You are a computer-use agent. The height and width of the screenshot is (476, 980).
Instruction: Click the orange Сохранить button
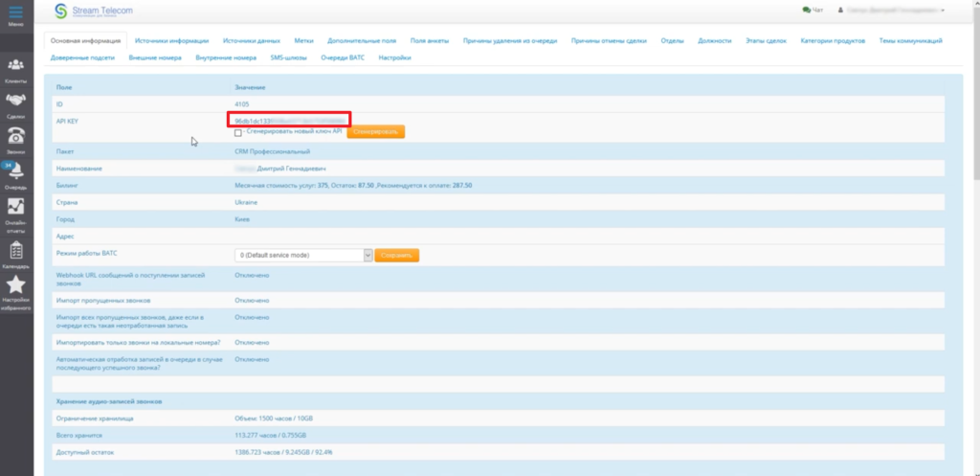(397, 255)
